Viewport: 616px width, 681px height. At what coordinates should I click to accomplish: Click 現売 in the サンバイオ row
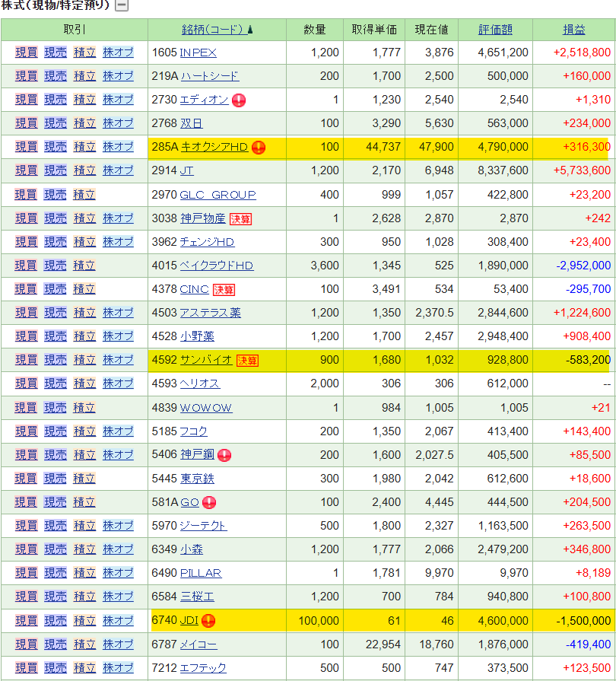click(56, 360)
